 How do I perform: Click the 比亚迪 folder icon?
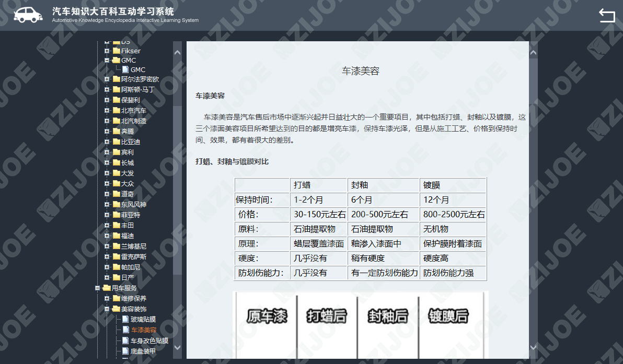pos(117,142)
